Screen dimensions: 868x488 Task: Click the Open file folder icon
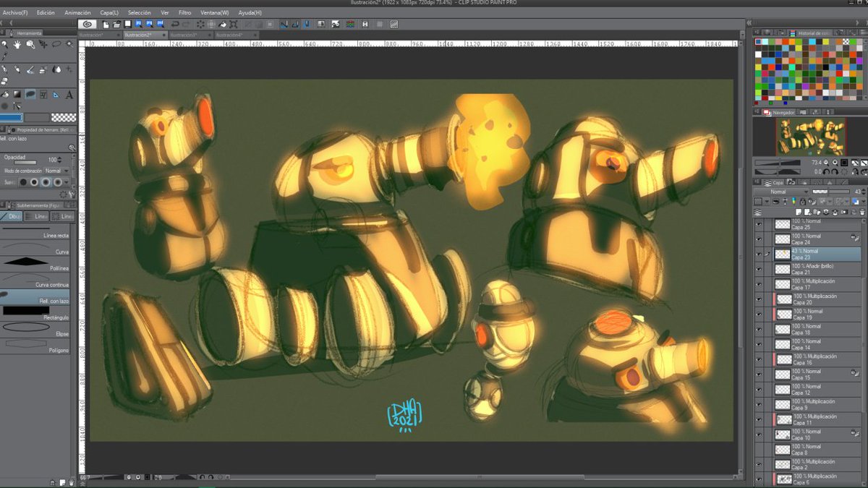click(x=116, y=25)
